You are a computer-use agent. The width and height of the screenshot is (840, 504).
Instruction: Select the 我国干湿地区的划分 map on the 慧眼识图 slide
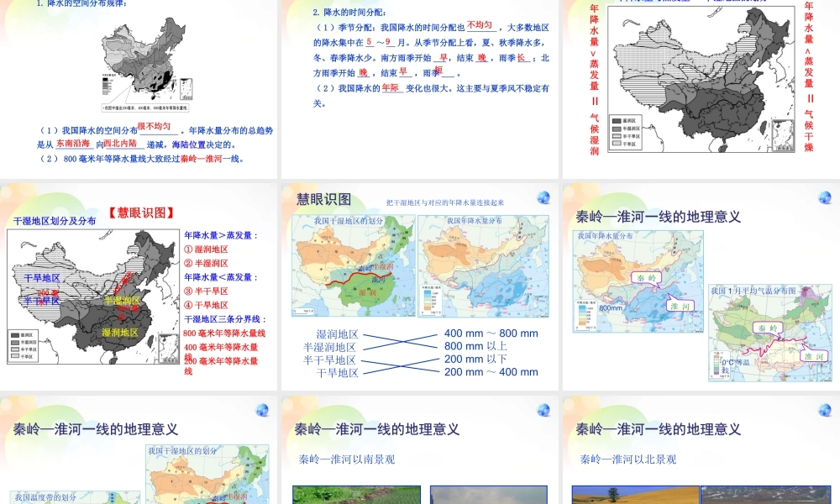click(354, 265)
